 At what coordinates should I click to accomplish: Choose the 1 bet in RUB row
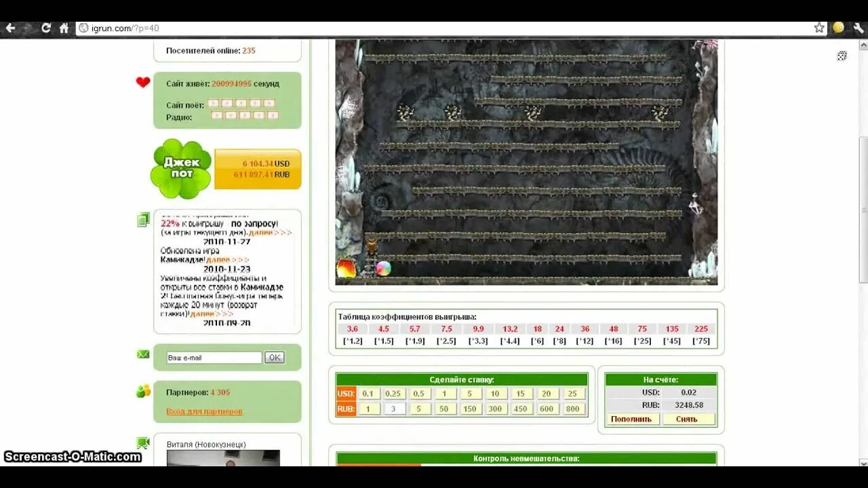[368, 409]
